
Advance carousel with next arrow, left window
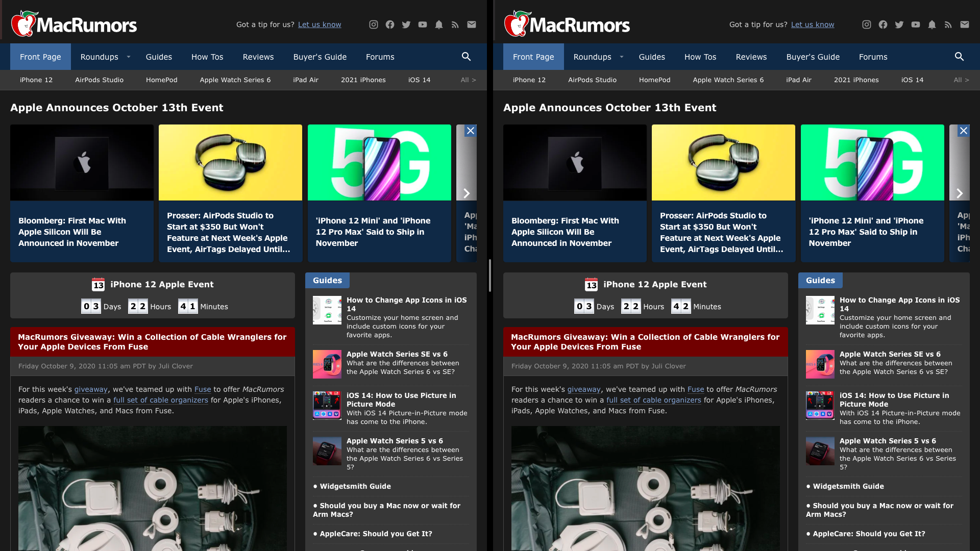pos(466,193)
